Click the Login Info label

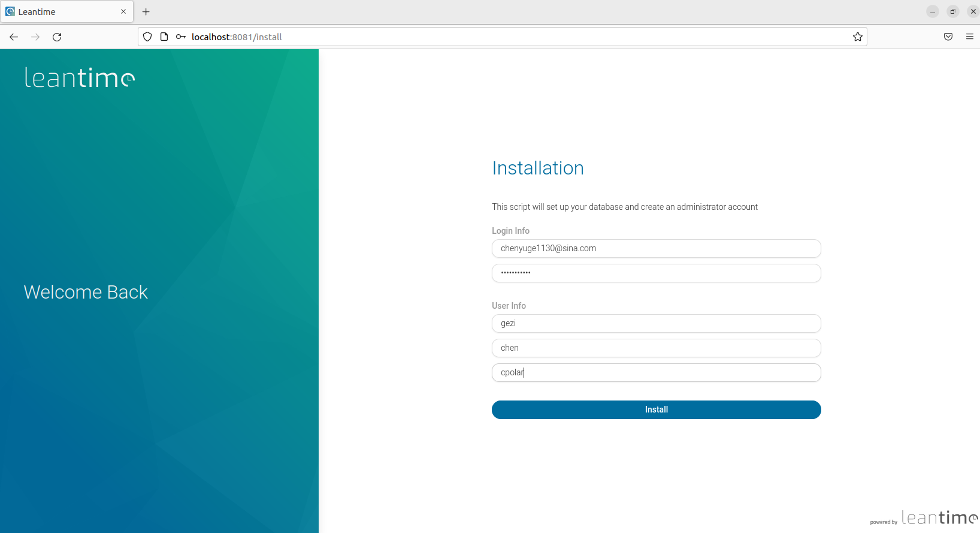(510, 231)
